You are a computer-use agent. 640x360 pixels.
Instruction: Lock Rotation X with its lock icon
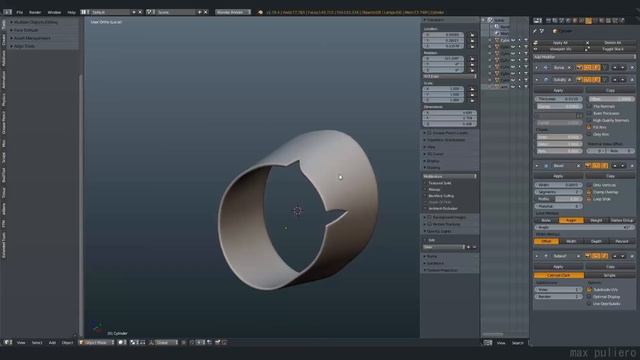pos(472,59)
